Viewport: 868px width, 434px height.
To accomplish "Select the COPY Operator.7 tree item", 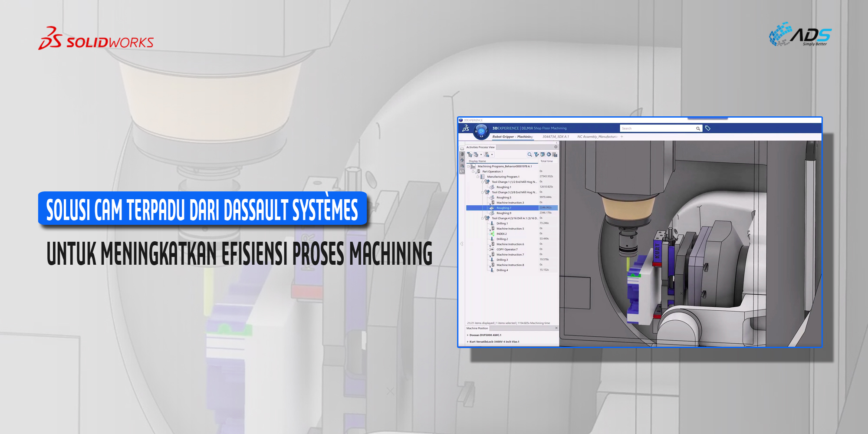I will click(x=507, y=250).
